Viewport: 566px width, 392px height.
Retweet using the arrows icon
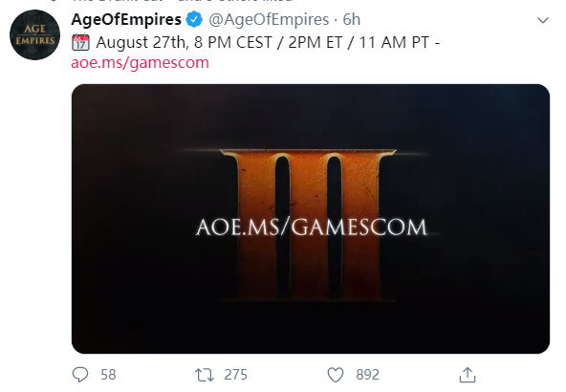[205, 375]
